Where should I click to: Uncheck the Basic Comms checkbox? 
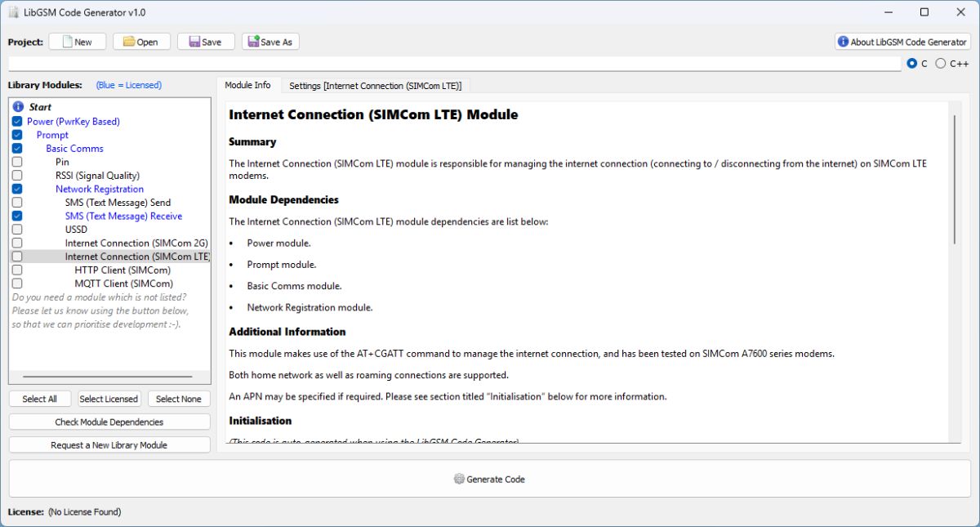(x=17, y=149)
